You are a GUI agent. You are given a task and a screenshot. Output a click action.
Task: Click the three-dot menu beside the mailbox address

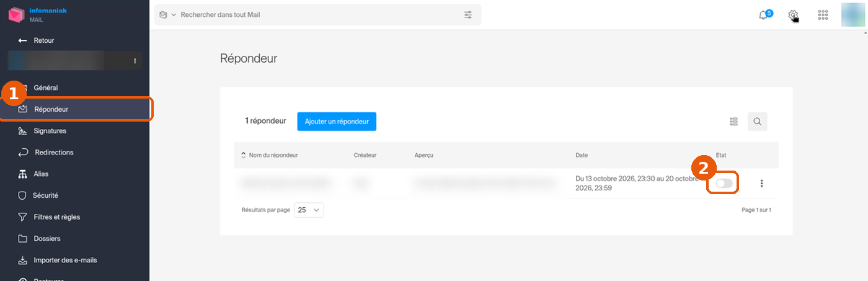click(x=135, y=61)
